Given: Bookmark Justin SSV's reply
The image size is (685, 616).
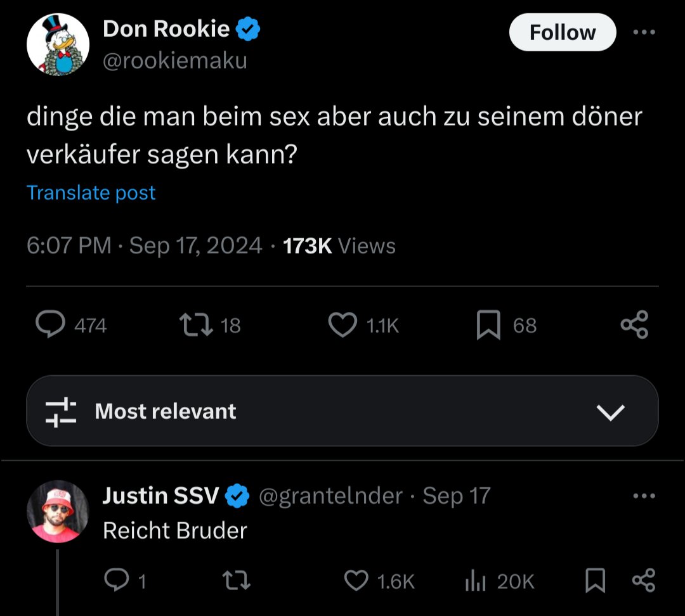Looking at the screenshot, I should 595,581.
